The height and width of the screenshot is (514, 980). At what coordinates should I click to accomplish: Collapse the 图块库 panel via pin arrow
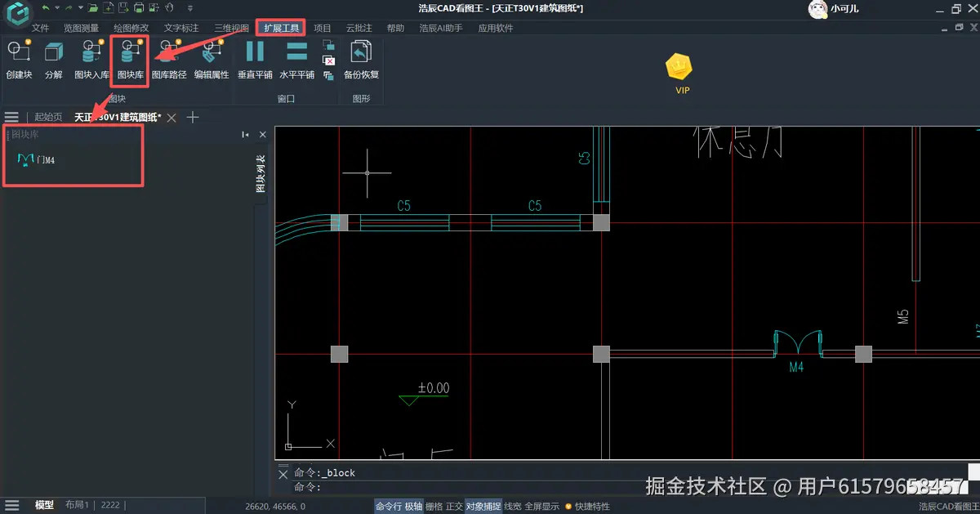point(245,135)
